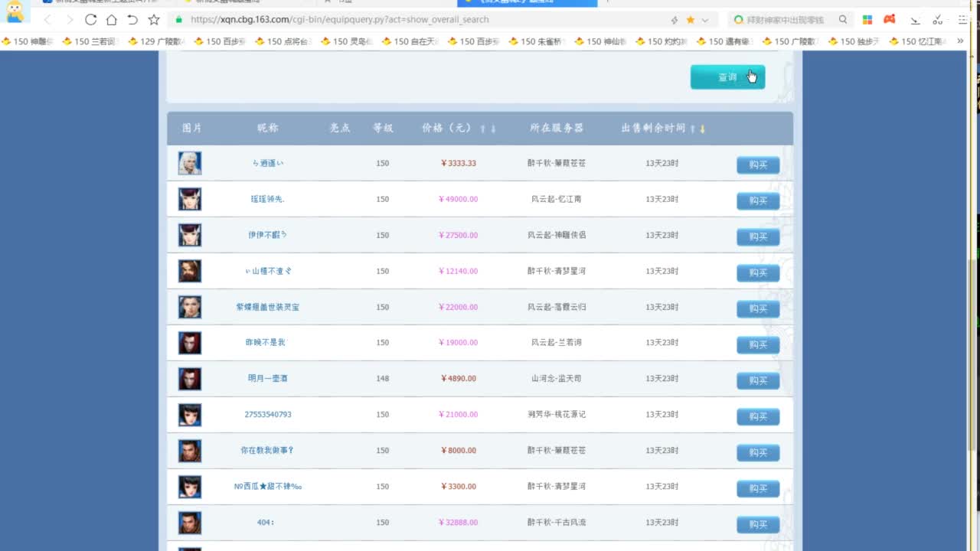This screenshot has width=980, height=551.
Task: Sort price column ascending arrow
Action: (x=482, y=129)
